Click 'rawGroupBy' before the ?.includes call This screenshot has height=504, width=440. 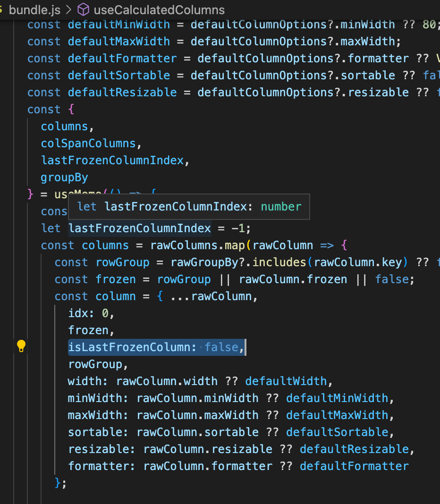point(204,262)
